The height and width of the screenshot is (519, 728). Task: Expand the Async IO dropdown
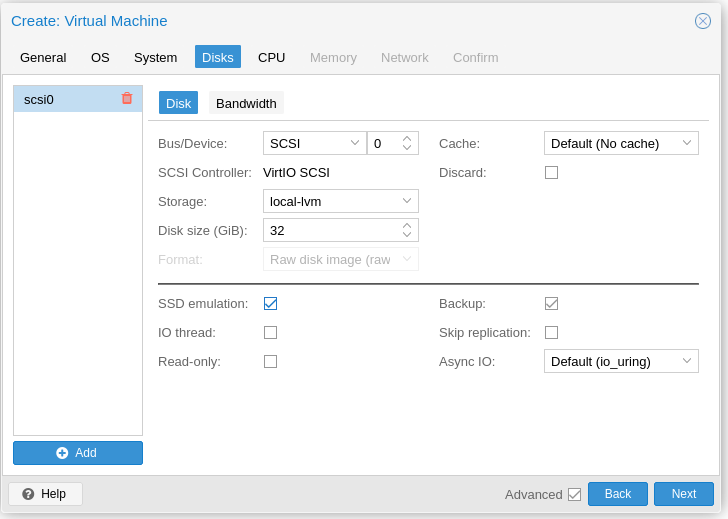point(621,362)
